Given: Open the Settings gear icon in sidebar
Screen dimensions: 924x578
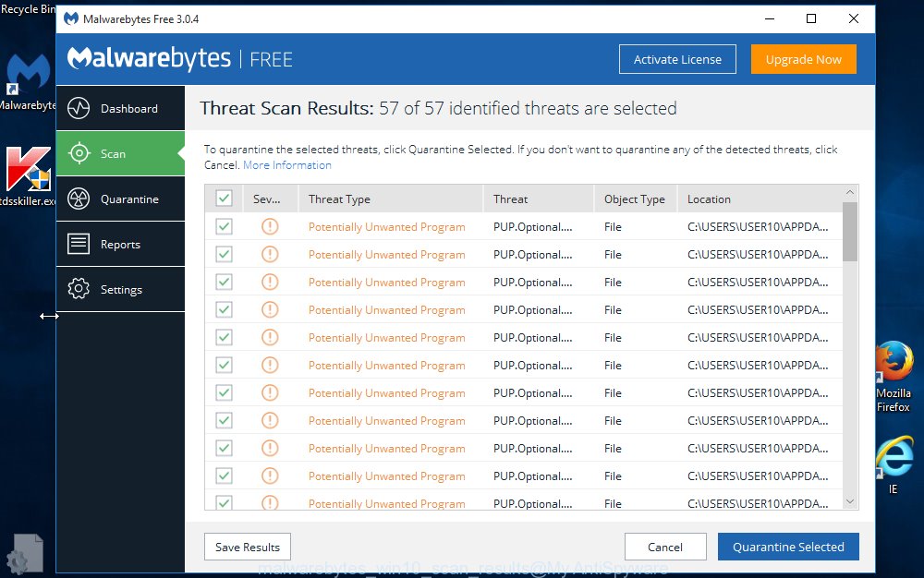Looking at the screenshot, I should click(79, 289).
